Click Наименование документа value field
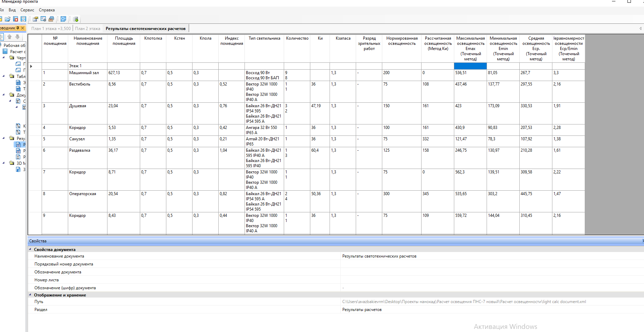644x332 pixels. coord(492,256)
